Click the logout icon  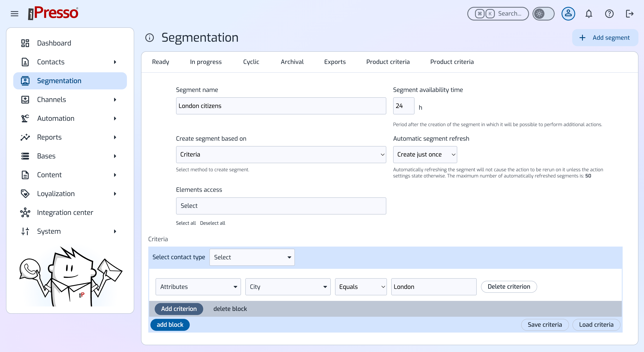(629, 13)
